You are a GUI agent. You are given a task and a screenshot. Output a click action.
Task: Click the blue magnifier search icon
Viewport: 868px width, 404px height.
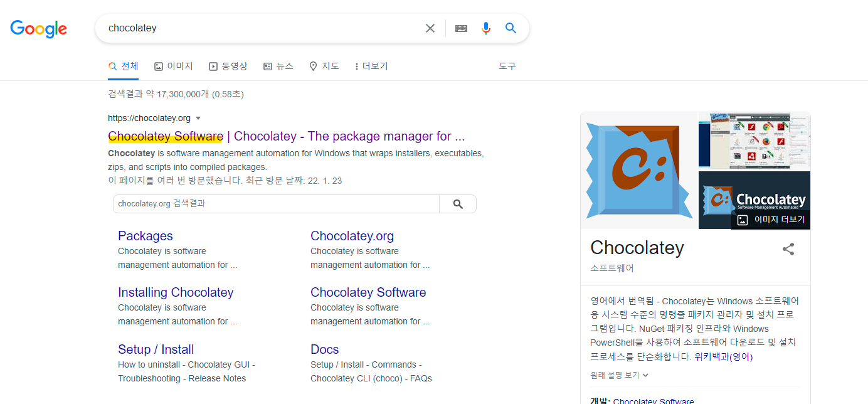click(511, 28)
